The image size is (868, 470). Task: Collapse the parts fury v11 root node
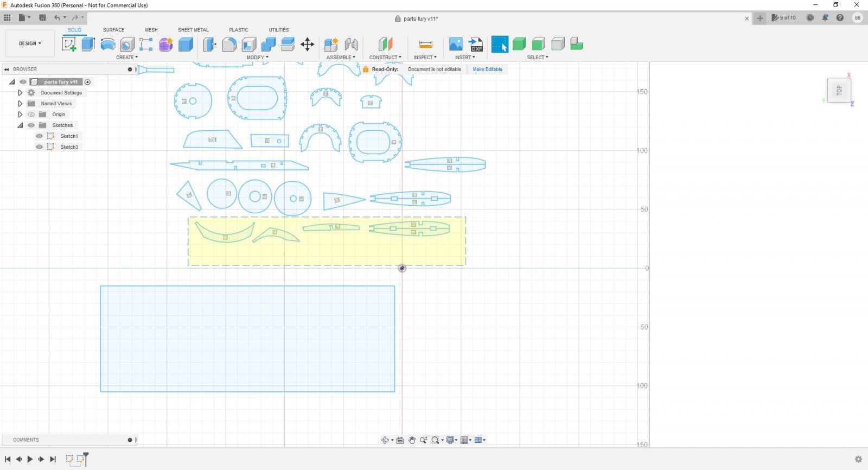12,82
